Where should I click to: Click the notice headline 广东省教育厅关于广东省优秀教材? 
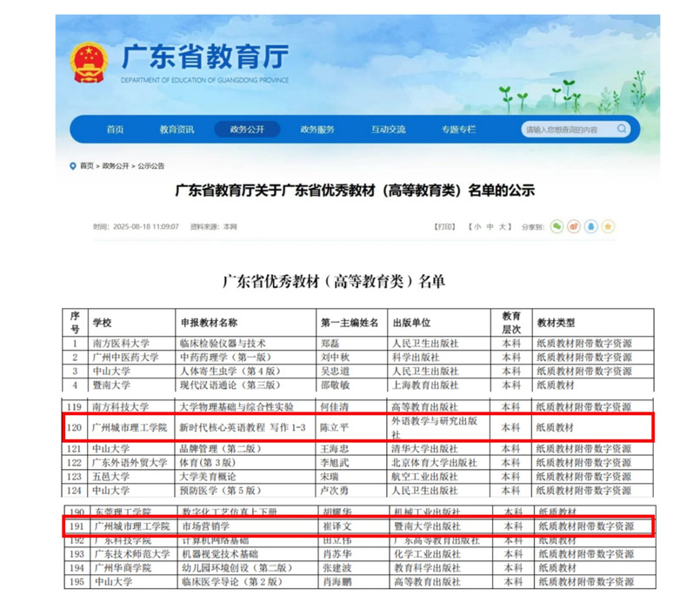(x=355, y=191)
